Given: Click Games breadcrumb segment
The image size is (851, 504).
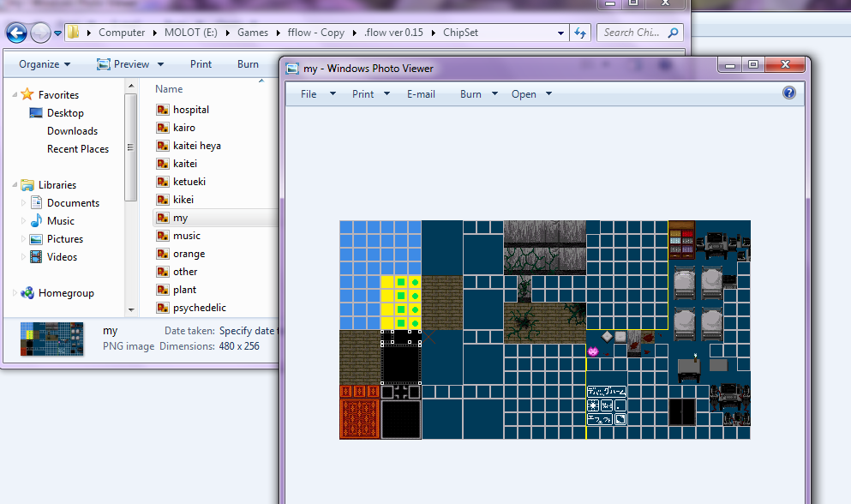Looking at the screenshot, I should [x=252, y=33].
